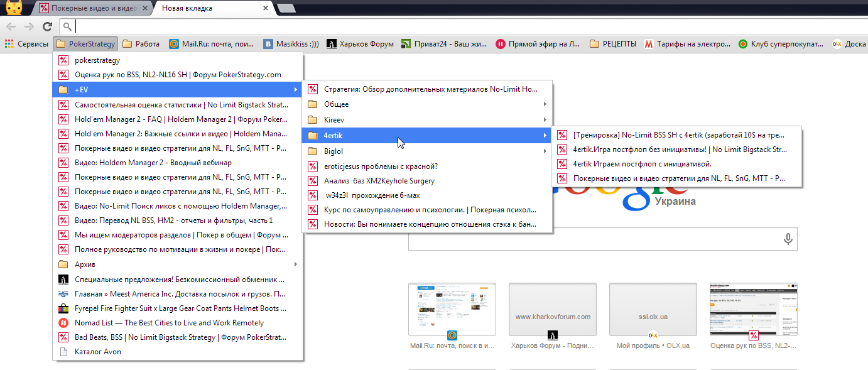Viewport: 868px width, 370px height.
Task: Open the Архив bookmark folder
Action: click(178, 264)
